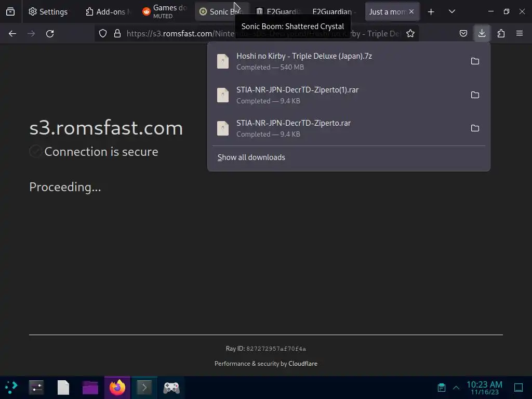Go forward one page
Viewport: 532px width, 399px height.
[x=31, y=34]
